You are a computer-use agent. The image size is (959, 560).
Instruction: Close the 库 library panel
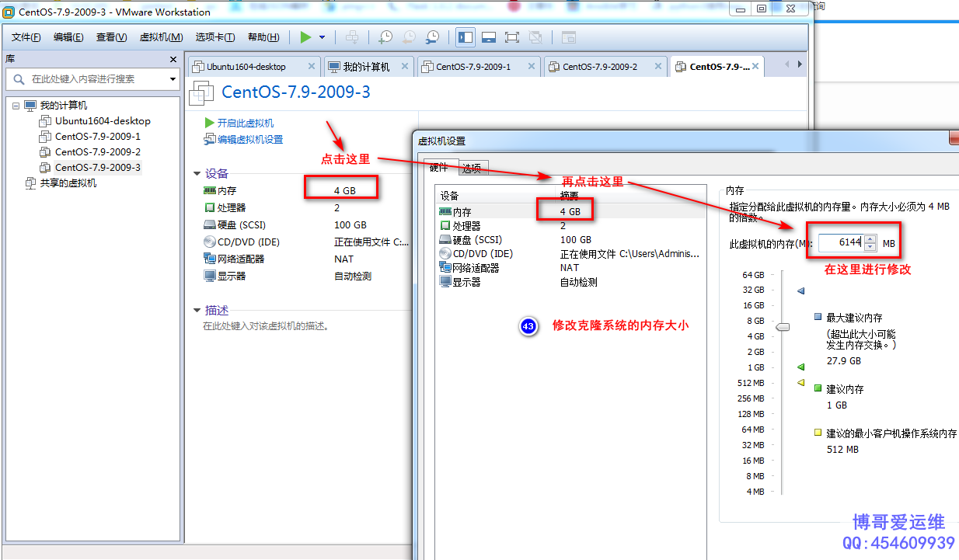(173, 59)
